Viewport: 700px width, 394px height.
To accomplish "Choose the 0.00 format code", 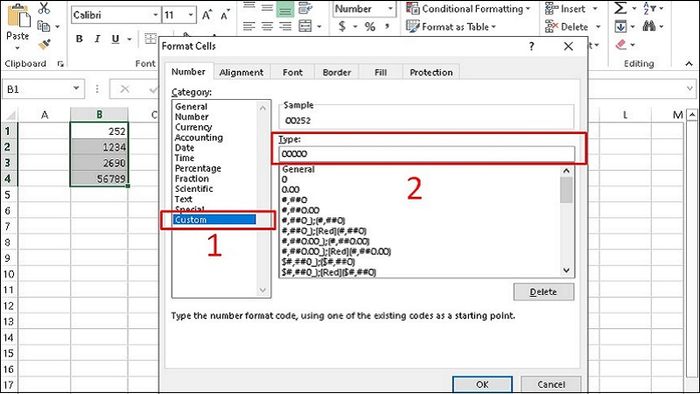I will (x=291, y=190).
